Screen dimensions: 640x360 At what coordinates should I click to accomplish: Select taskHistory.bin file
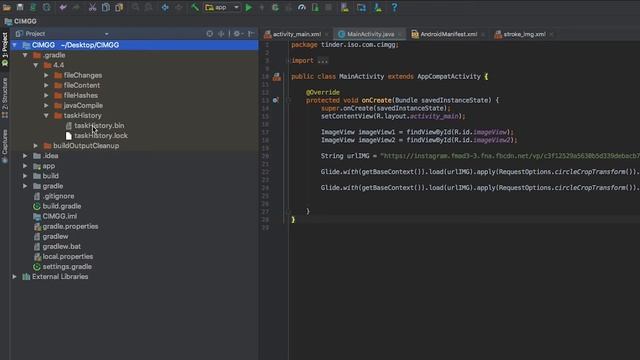[x=99, y=126]
